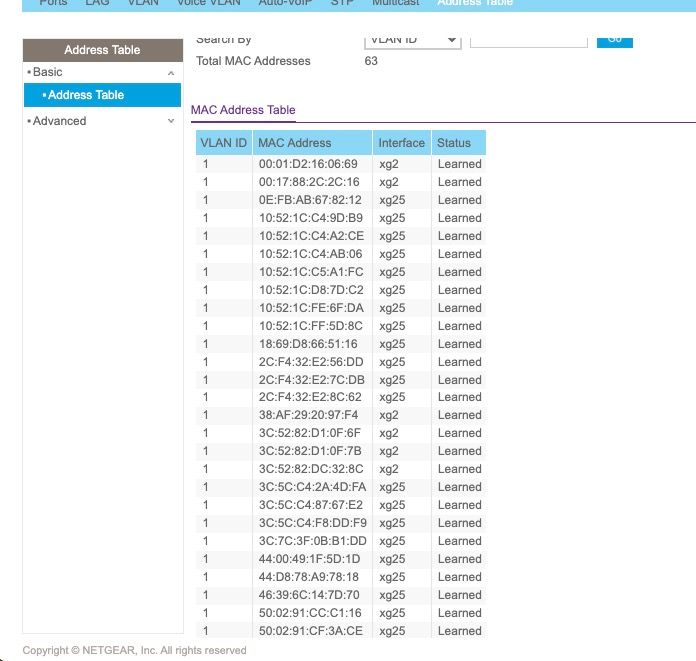
Task: Click VLAN ID 1 in the 00:17:88:2C:2C:16 row
Action: [206, 182]
